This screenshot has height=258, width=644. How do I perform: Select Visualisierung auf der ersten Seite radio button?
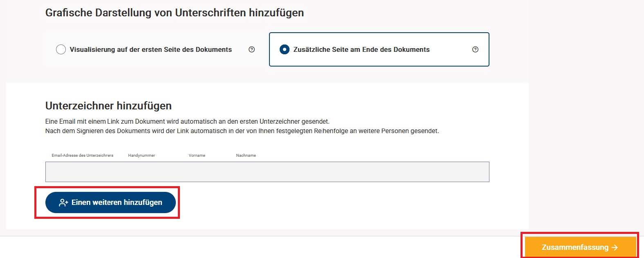click(61, 49)
